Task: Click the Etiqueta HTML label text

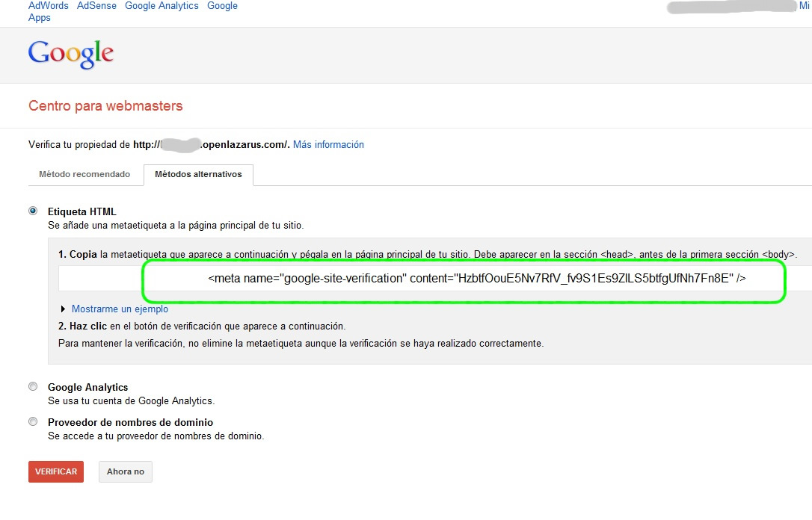Action: (x=81, y=211)
